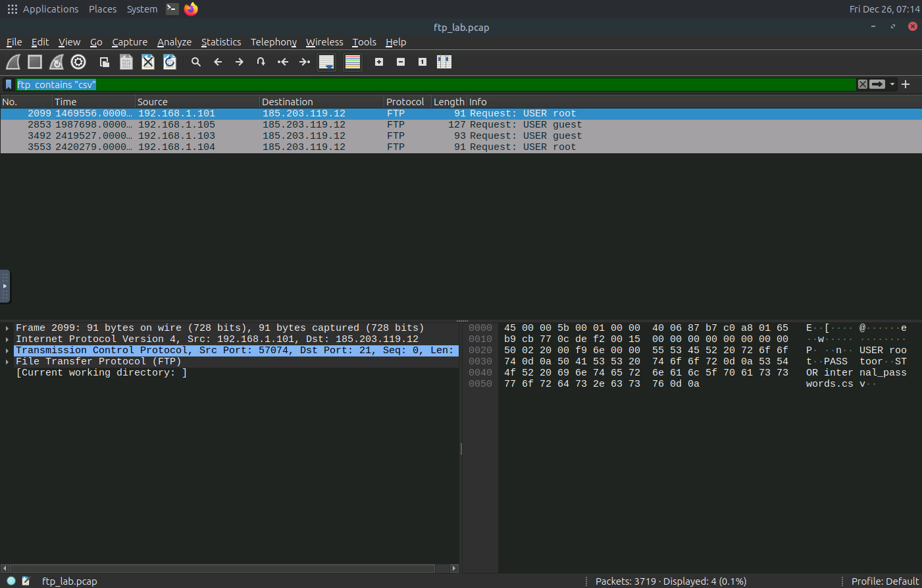Click Profile: Default in status bar
Image resolution: width=922 pixels, height=588 pixels.
click(x=884, y=581)
